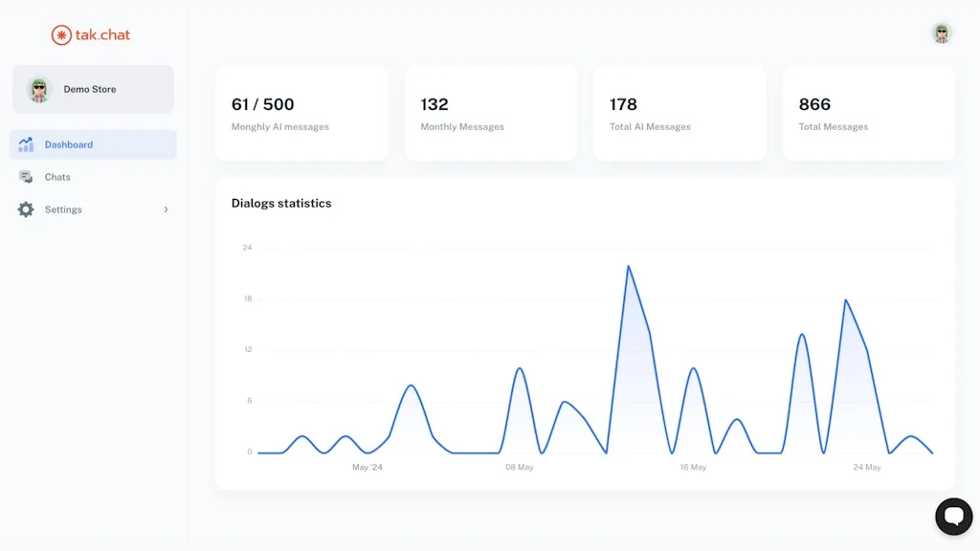Select the Dashboard menu entry
The width and height of the screenshot is (980, 551).
(x=69, y=144)
